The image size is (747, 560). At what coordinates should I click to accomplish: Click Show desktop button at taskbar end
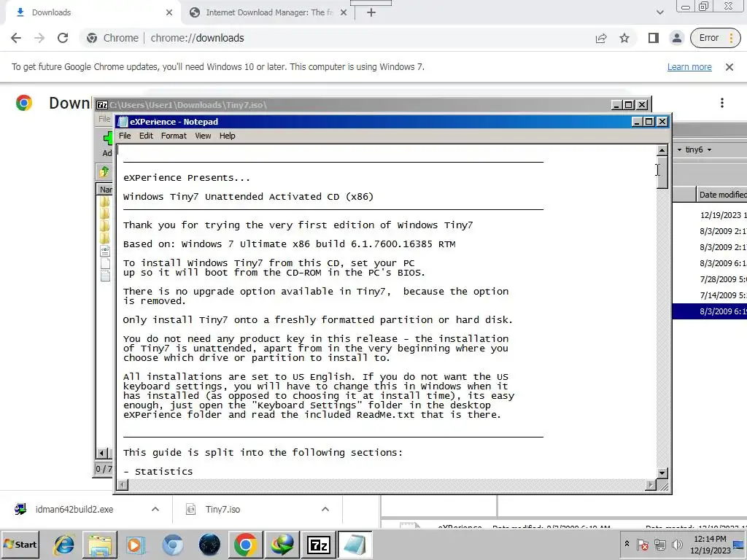pyautogui.click(x=740, y=544)
